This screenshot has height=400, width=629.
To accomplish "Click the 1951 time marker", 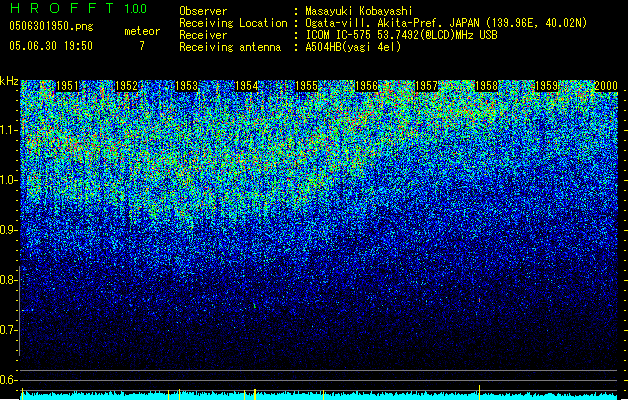I will pos(67,86).
